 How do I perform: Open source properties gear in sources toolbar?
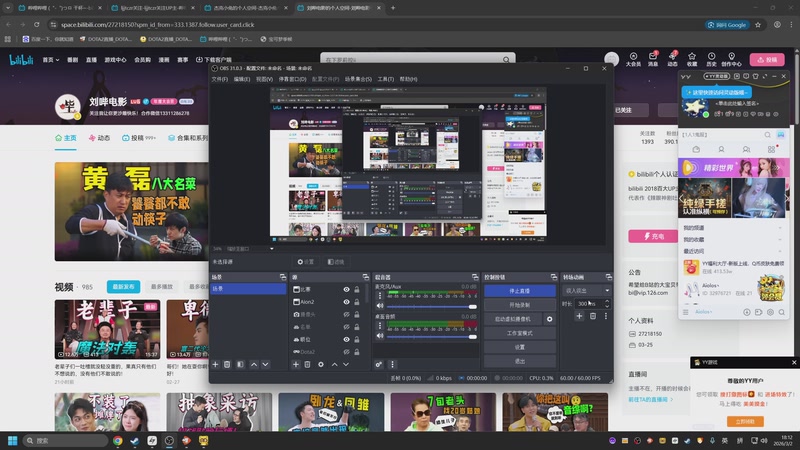tap(320, 364)
